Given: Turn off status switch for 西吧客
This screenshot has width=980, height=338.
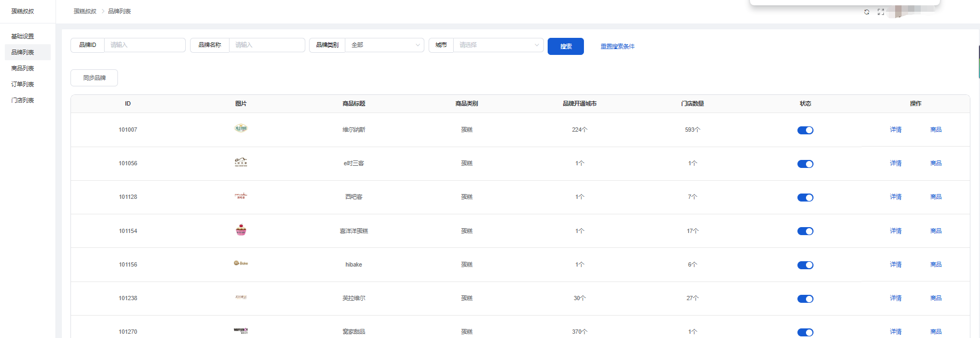Looking at the screenshot, I should coord(805,197).
